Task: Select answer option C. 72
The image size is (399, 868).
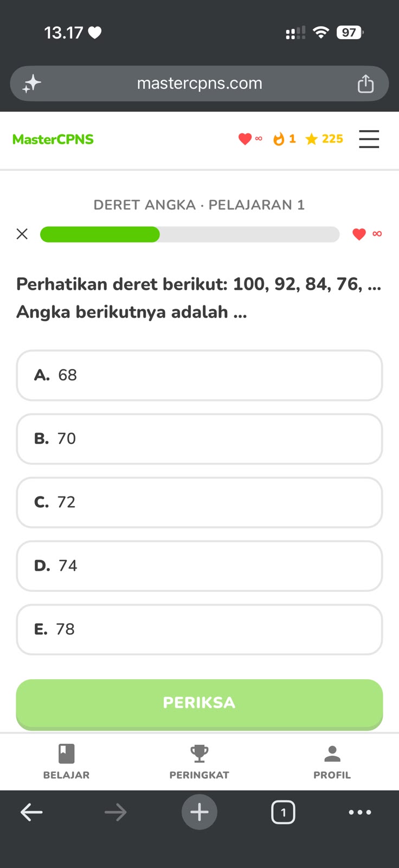Action: pyautogui.click(x=200, y=502)
